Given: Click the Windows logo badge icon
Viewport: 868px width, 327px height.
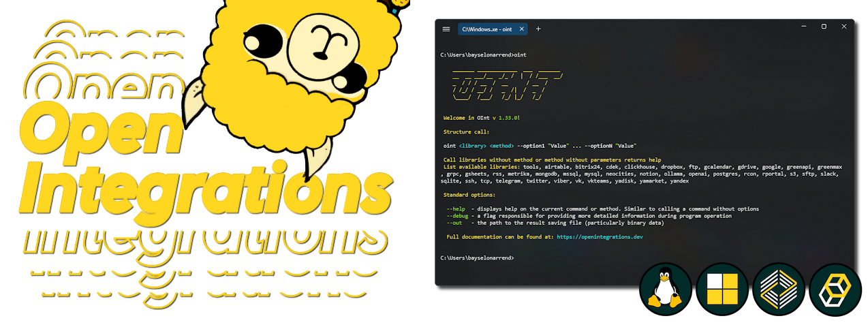Looking at the screenshot, I should tap(722, 290).
